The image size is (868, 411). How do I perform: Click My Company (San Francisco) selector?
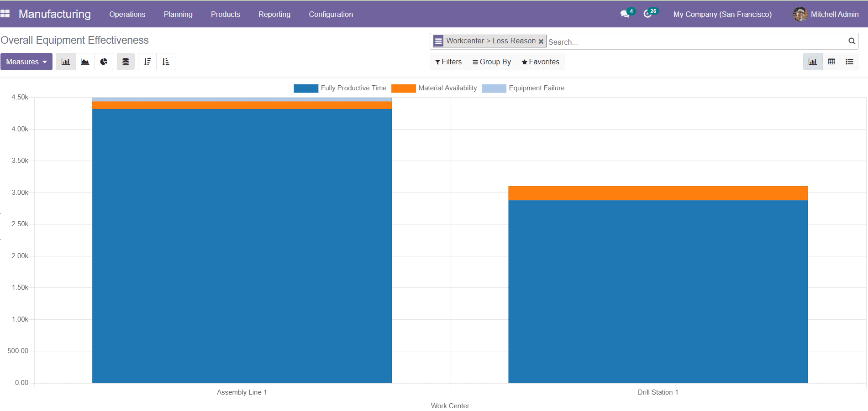tap(722, 14)
